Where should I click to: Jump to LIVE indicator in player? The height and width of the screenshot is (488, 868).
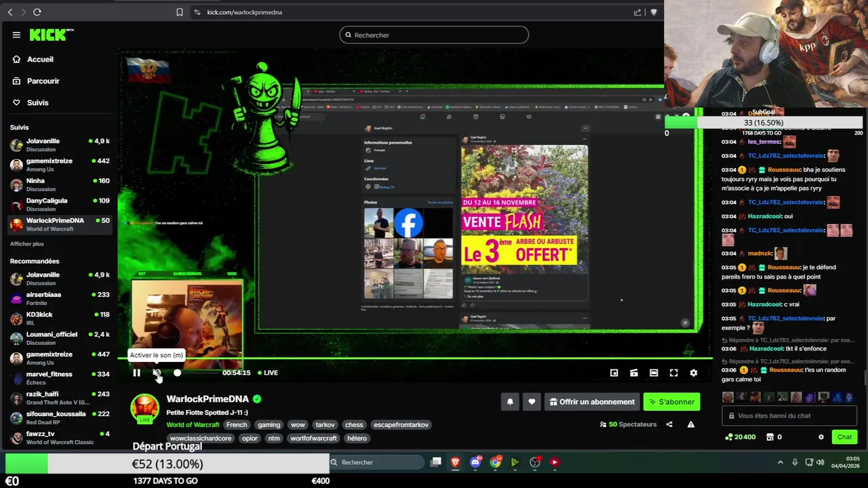point(267,373)
